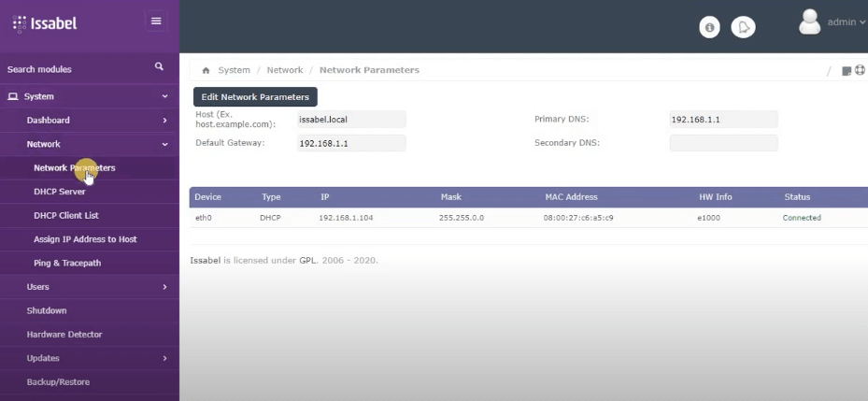Expand the Updates submenu arrow

tap(164, 358)
